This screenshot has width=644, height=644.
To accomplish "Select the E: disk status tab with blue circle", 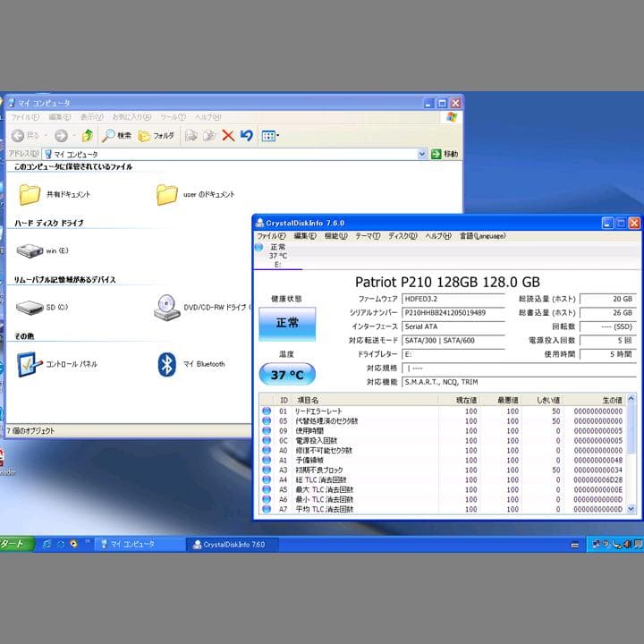I will pos(277,256).
